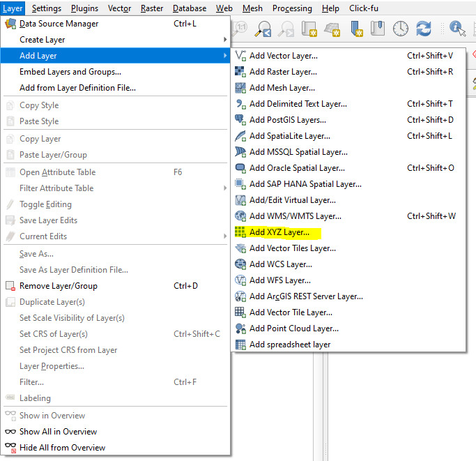This screenshot has height=461, width=476.
Task: Click the Add Mesh Layer icon
Action: click(240, 88)
